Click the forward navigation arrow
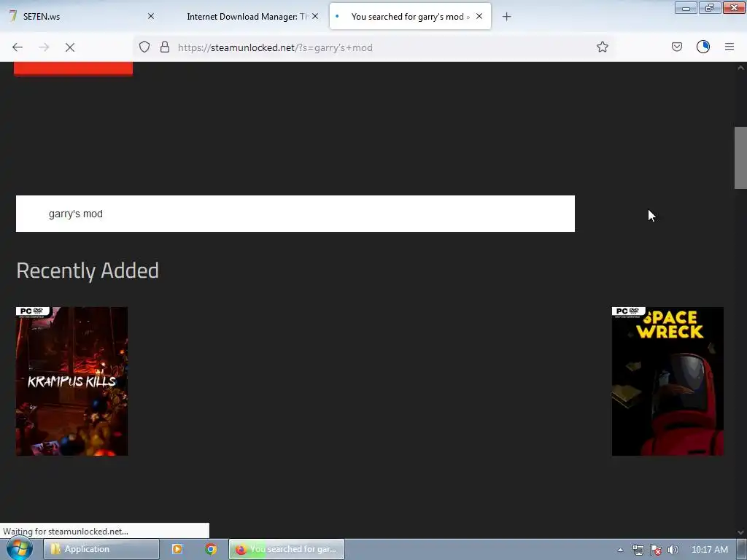Viewport: 747px width, 560px height. tap(44, 47)
